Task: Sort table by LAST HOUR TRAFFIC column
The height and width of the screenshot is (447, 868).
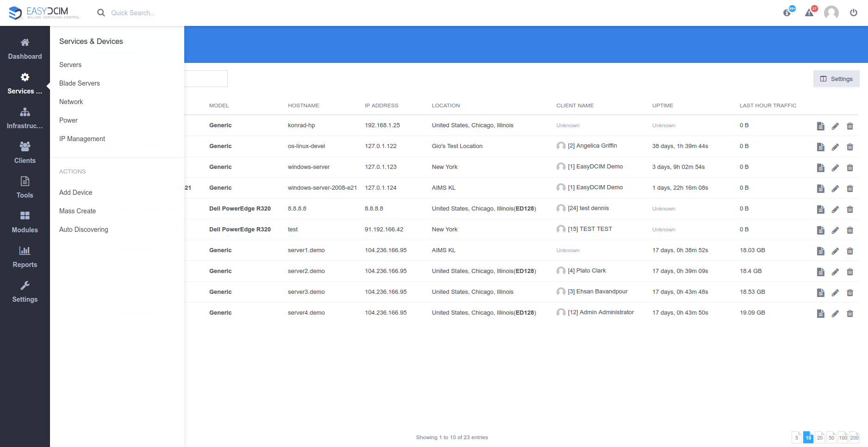Action: click(768, 106)
